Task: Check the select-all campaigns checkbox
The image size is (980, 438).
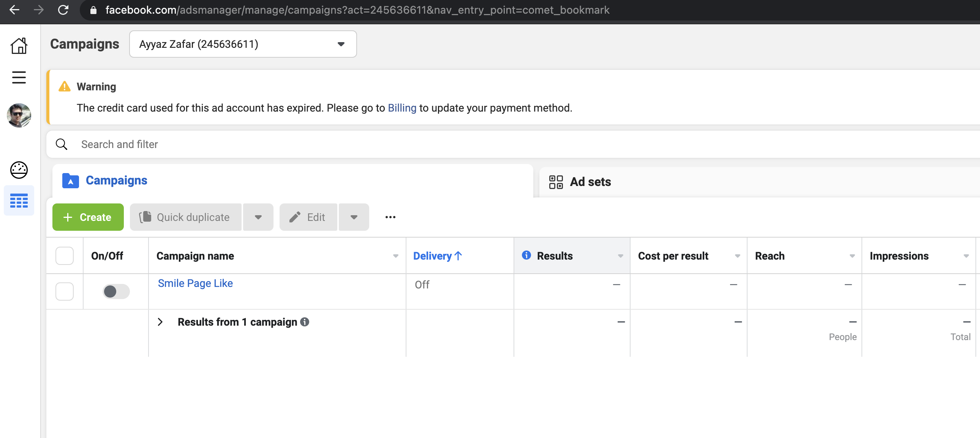Action: coord(64,256)
